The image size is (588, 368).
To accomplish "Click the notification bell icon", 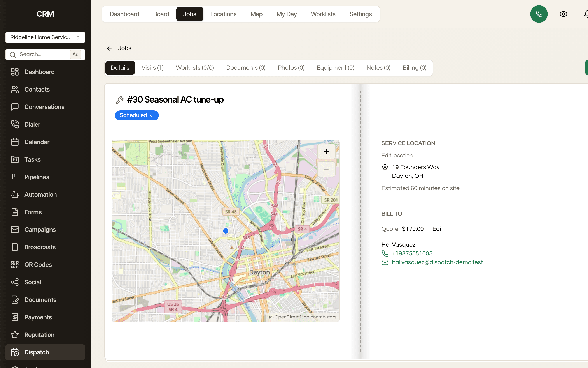I will point(586,14).
